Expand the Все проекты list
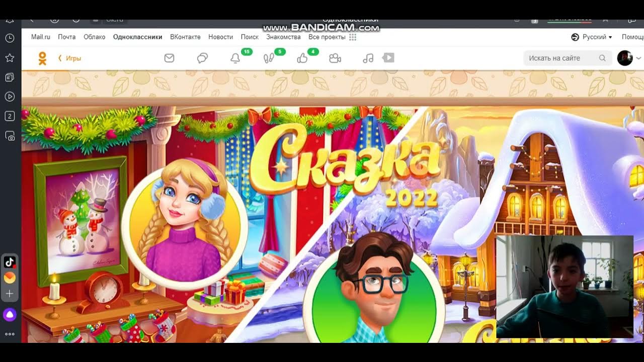644x362 pixels. click(x=327, y=37)
